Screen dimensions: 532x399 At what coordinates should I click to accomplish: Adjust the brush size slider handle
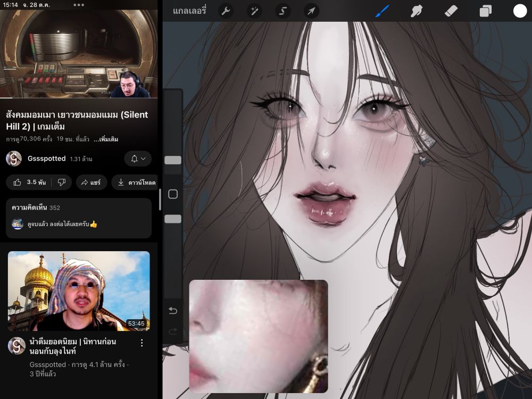[173, 160]
